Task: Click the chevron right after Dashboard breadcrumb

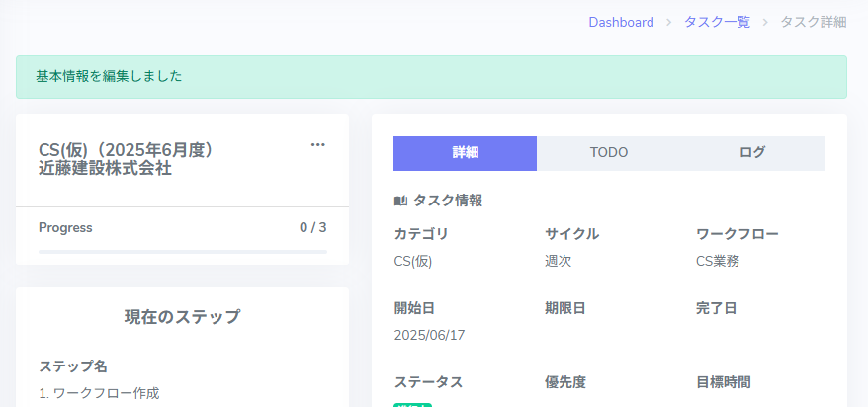Action: click(669, 23)
